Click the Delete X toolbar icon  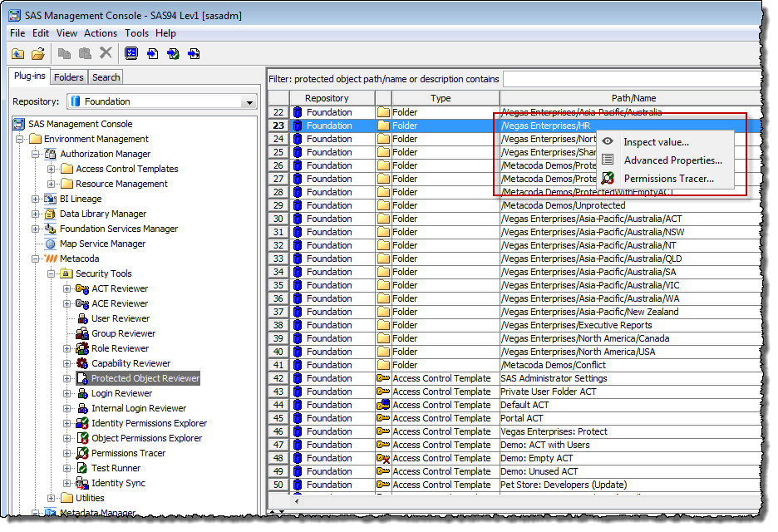106,53
